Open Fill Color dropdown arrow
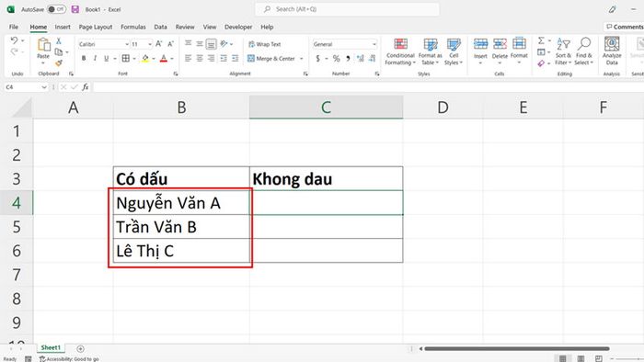 (154, 59)
